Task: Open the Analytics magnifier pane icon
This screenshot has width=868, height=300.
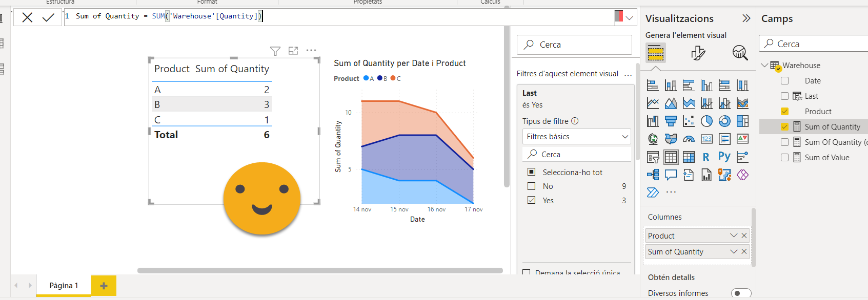Action: tap(740, 52)
